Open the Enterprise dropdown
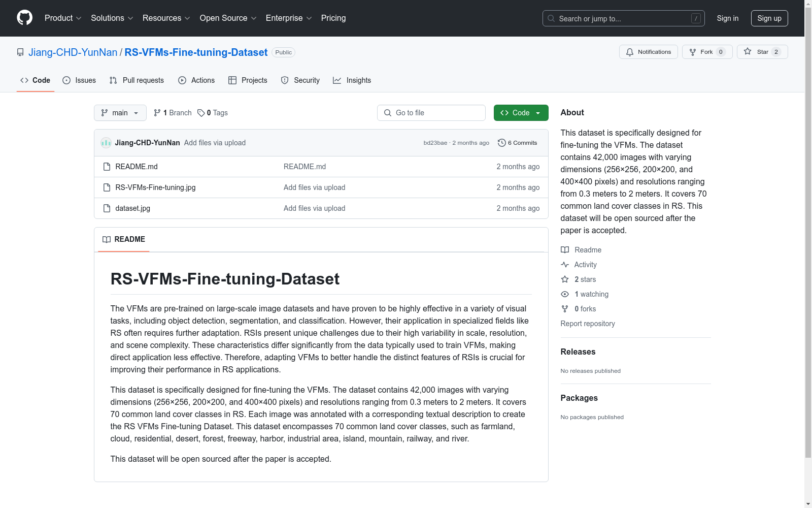Screen dimensions: 812x508 point(289,18)
